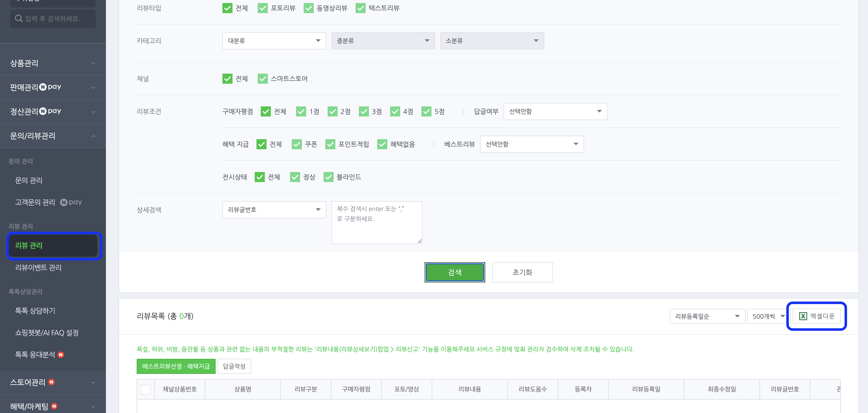Image resolution: width=868 pixels, height=413 pixels.
Task: Open the 답글여부 선택안함 dropdown
Action: (x=555, y=111)
